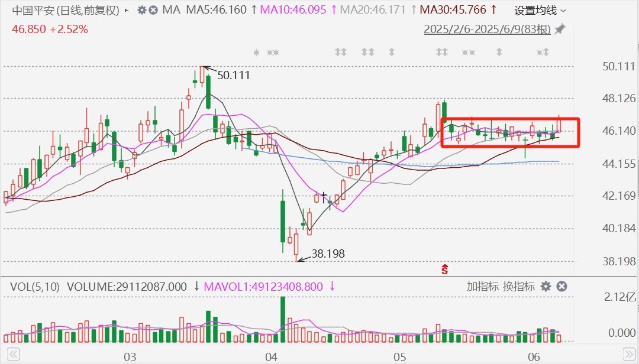
Task: Click the 40.184 price axis label
Action: (619, 228)
